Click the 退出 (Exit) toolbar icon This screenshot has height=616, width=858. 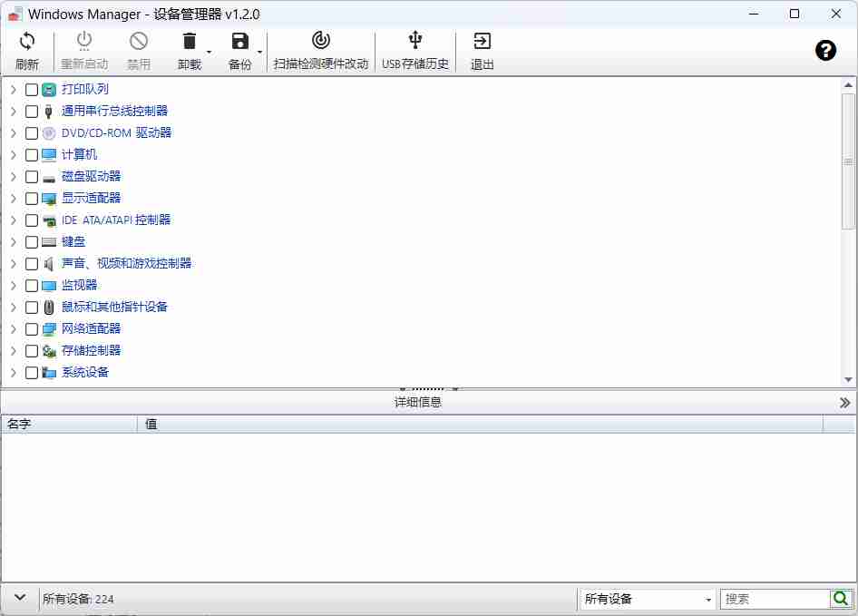point(481,41)
